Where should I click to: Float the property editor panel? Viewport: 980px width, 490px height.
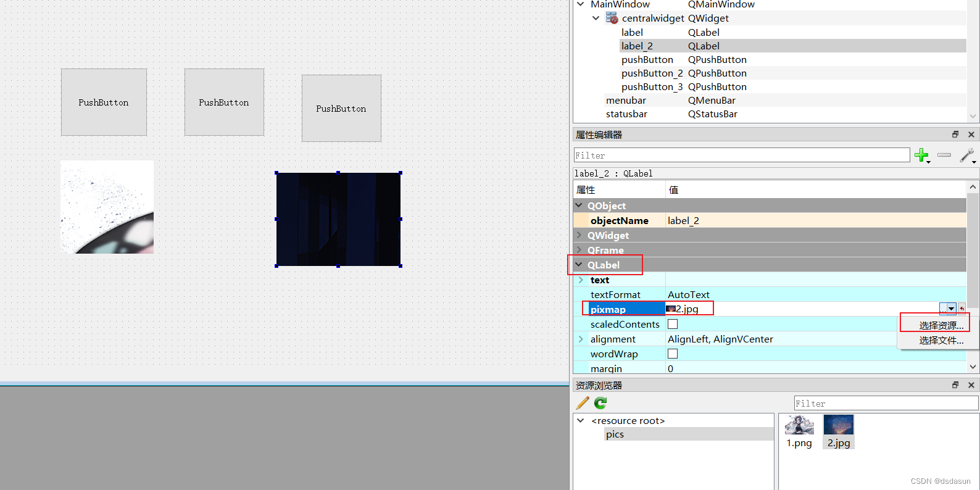click(x=955, y=135)
